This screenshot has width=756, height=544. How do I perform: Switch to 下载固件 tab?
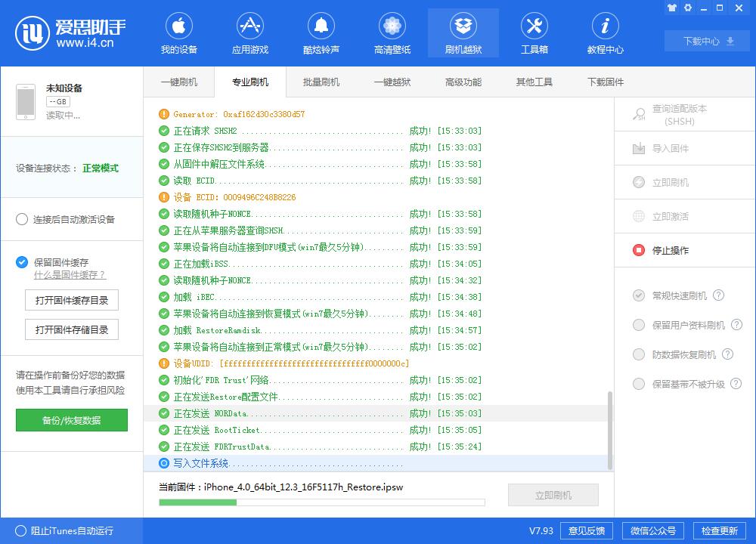[606, 82]
